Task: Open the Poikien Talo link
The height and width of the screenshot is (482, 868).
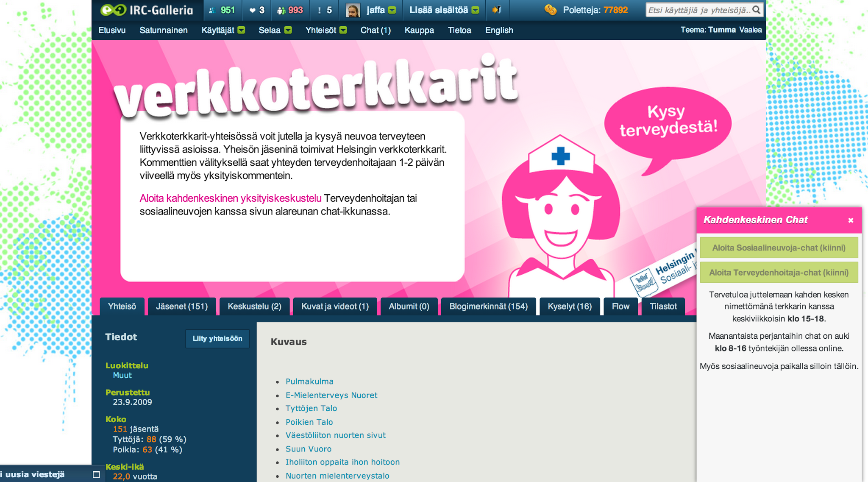Action: tap(309, 422)
